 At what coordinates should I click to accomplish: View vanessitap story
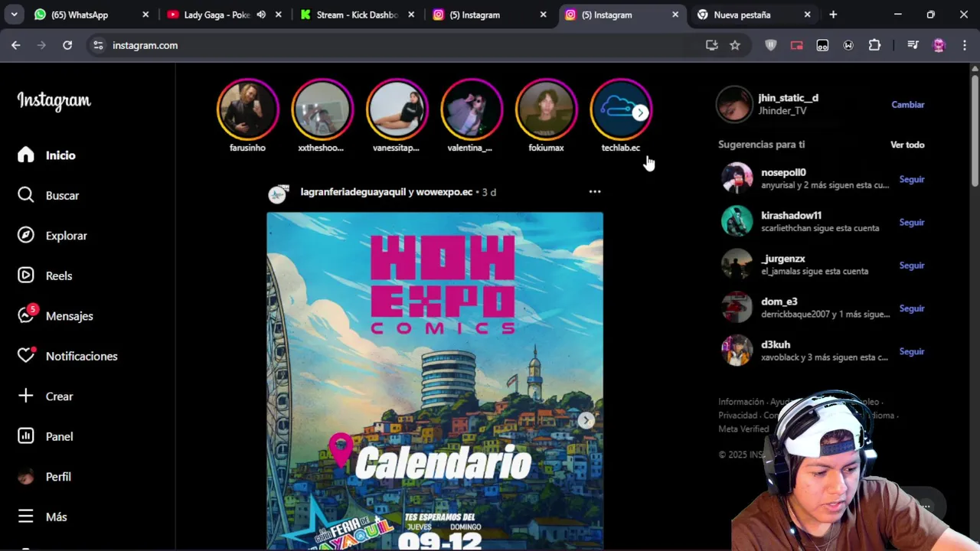click(x=397, y=110)
